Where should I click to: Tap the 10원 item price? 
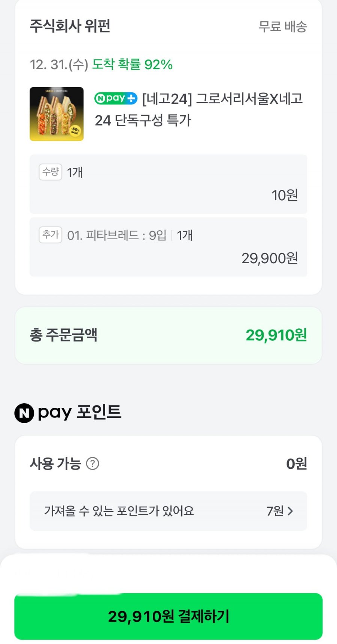pyautogui.click(x=285, y=195)
